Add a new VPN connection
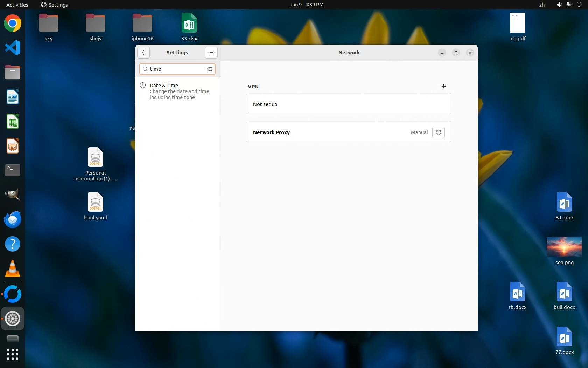The image size is (588, 368). coord(443,87)
